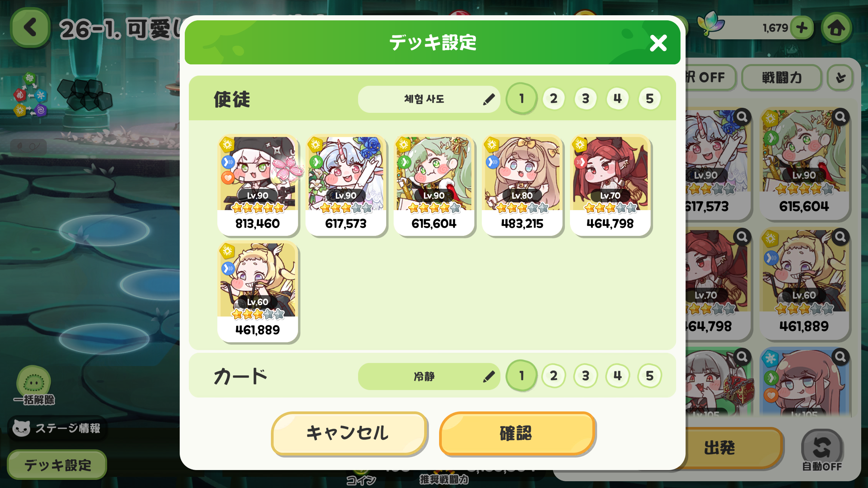
Task: Select apostle deck slot 3
Action: coord(586,99)
